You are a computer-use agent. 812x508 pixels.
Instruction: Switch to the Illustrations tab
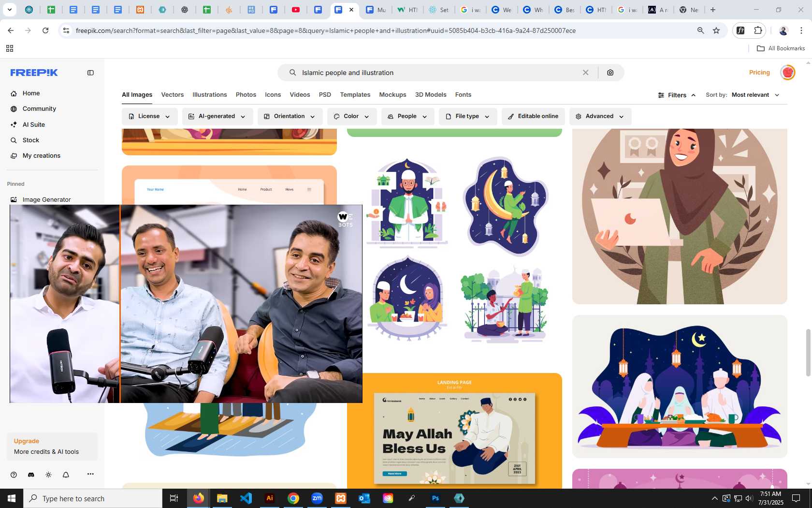210,95
